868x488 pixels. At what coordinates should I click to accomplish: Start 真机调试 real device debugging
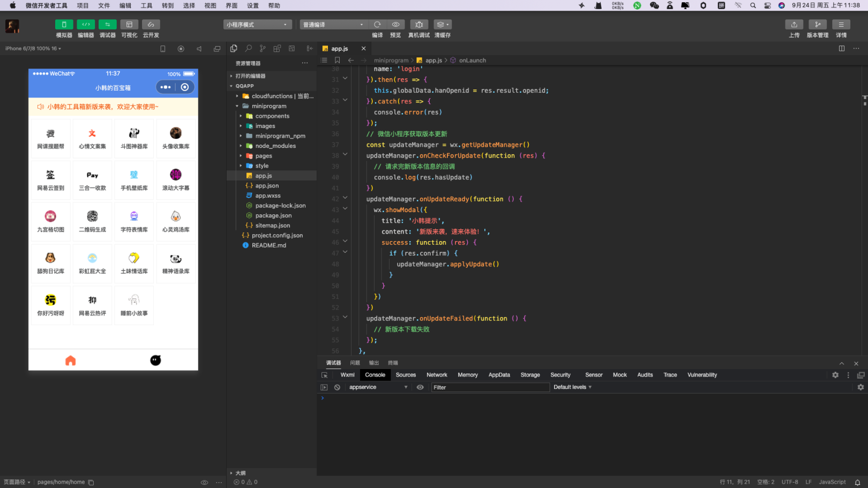click(x=419, y=25)
